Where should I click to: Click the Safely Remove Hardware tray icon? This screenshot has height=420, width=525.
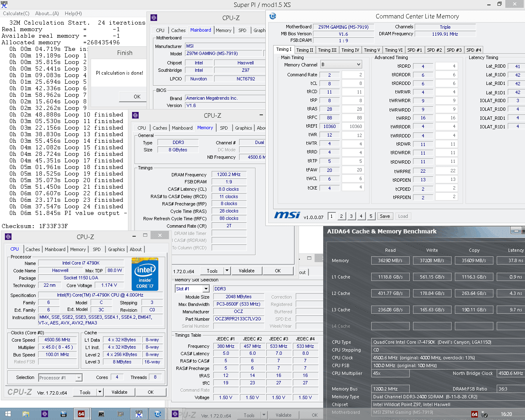(484, 414)
